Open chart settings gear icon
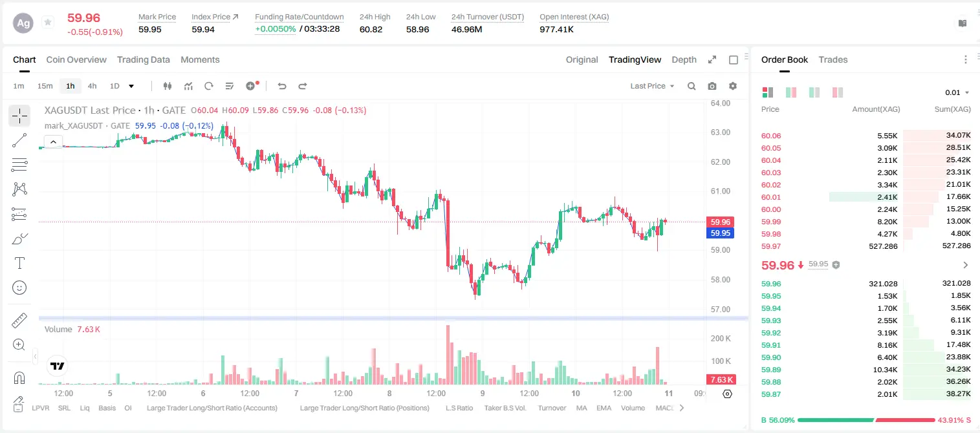980x433 pixels. pyautogui.click(x=733, y=86)
